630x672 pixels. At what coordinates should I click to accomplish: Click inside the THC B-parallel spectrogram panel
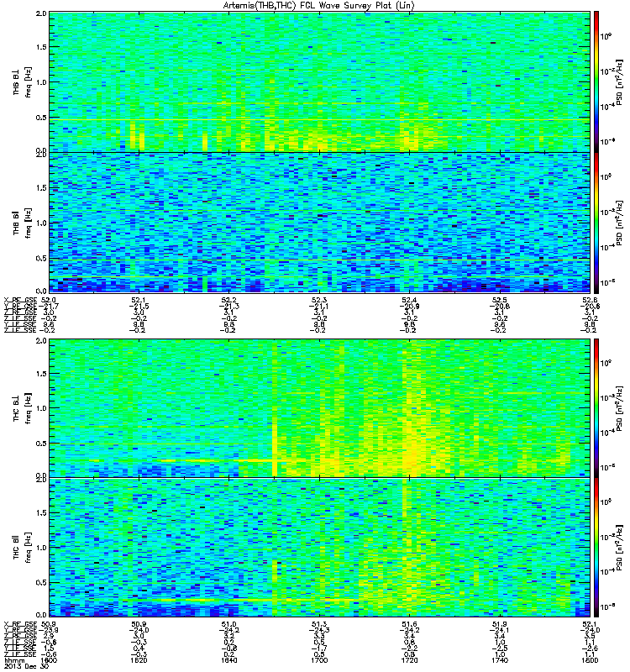pos(319,548)
